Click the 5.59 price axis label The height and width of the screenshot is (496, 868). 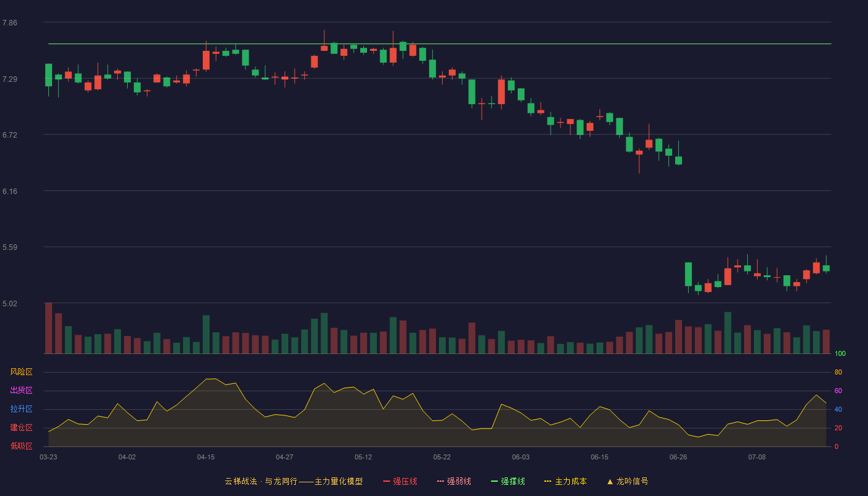[x=10, y=247]
